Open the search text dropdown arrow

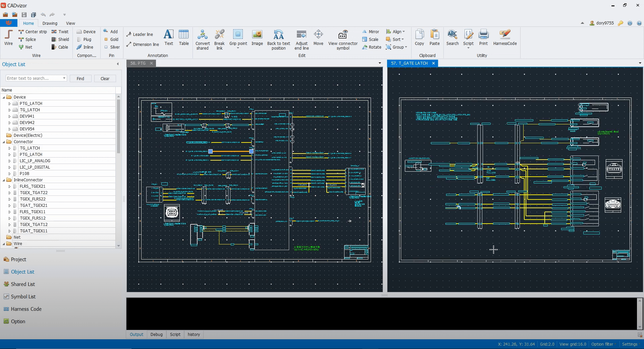64,78
